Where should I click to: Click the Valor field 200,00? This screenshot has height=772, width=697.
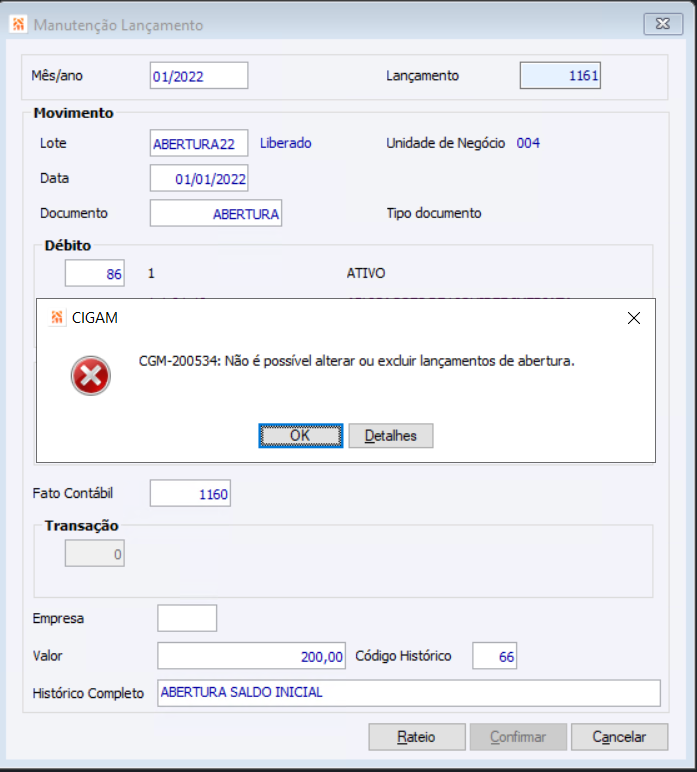(252, 656)
